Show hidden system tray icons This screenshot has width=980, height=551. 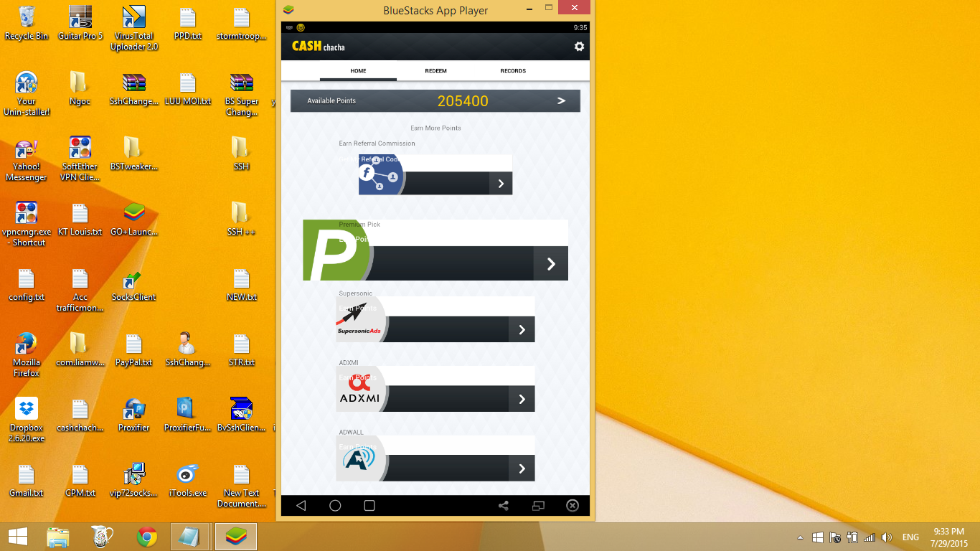click(801, 537)
